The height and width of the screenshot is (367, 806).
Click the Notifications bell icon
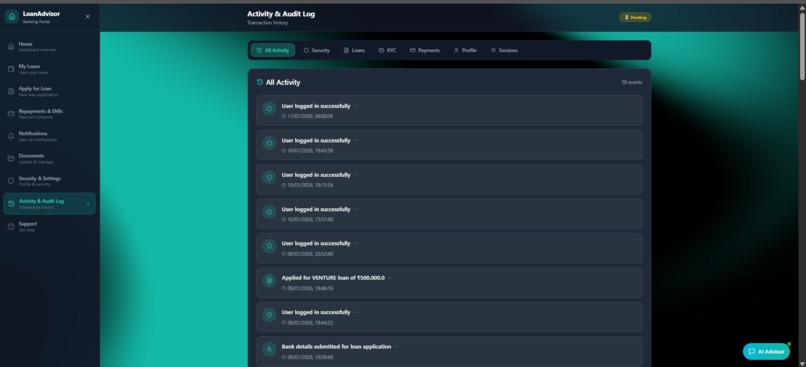(11, 136)
